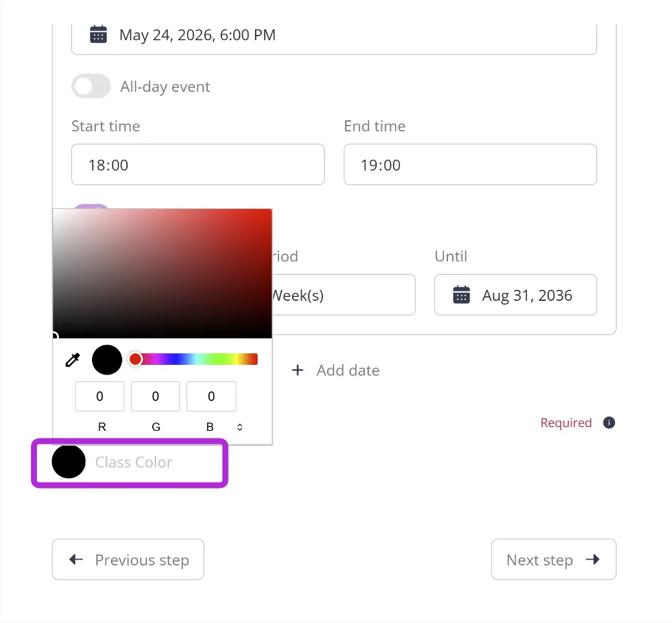The image size is (672, 623).
Task: Open the Week(s) period dropdown
Action: tap(343, 295)
